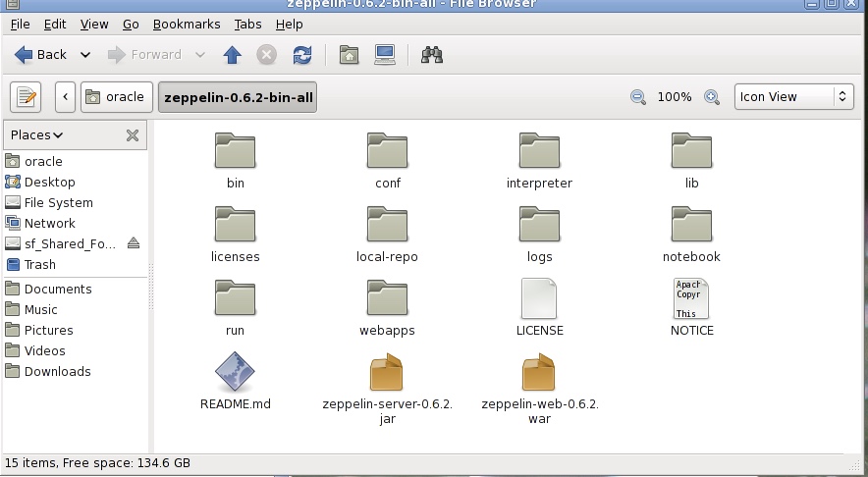The width and height of the screenshot is (868, 477).
Task: Open the Bookmarks menu
Action: (187, 25)
